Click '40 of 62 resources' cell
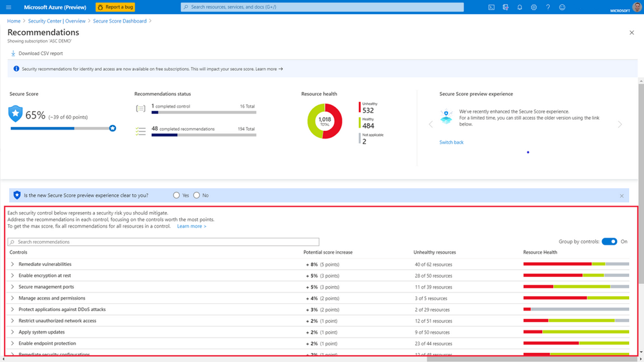The width and height of the screenshot is (644, 362). (x=433, y=265)
